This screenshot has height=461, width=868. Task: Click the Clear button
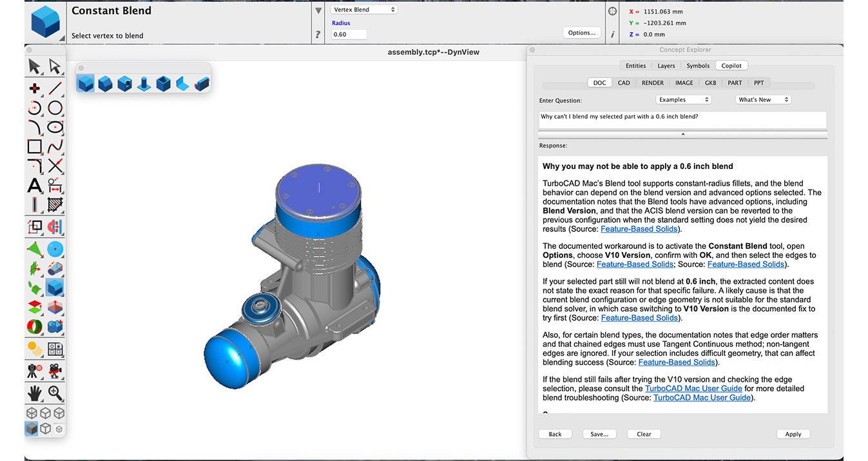644,434
